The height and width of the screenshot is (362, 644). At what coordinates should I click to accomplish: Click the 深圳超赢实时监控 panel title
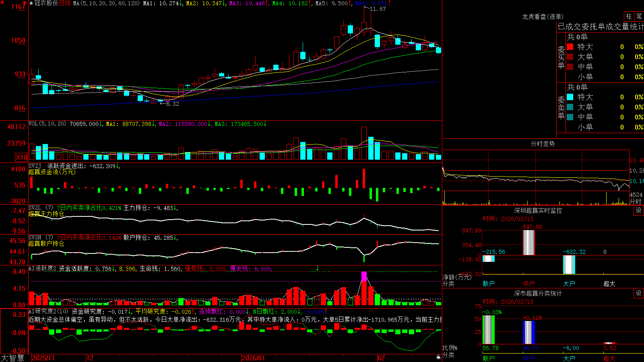click(538, 210)
